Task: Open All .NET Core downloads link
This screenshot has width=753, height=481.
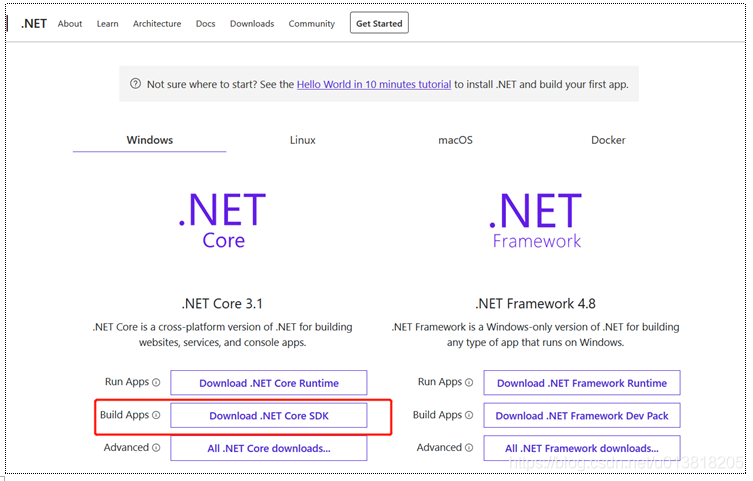Action: [x=269, y=448]
